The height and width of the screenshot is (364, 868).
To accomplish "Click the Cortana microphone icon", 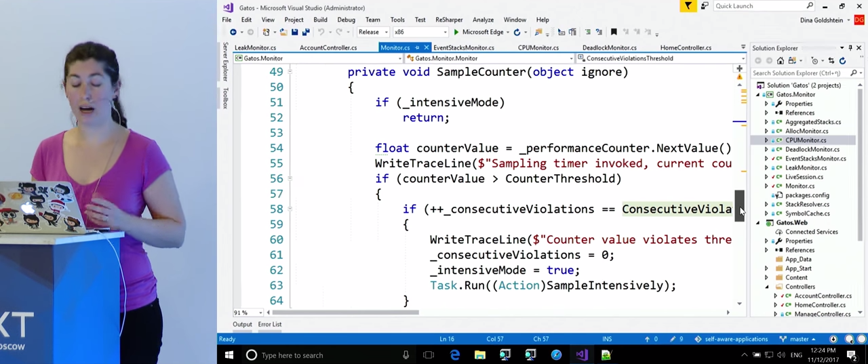I will point(406,355).
